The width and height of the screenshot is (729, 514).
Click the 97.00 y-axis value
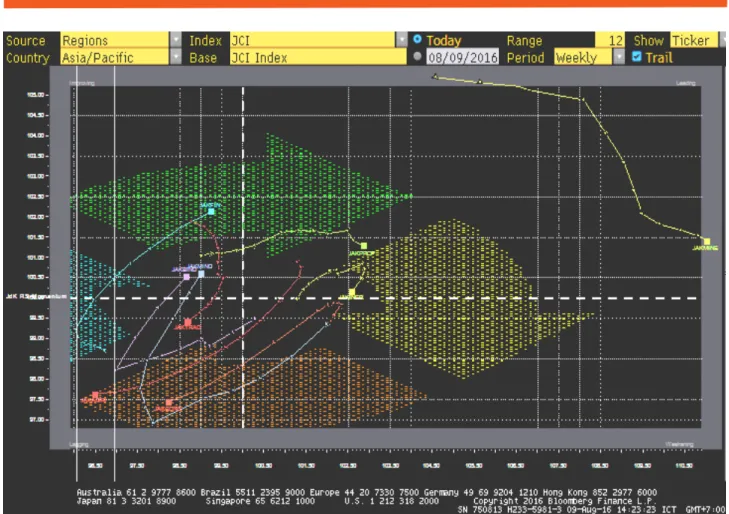coord(35,420)
